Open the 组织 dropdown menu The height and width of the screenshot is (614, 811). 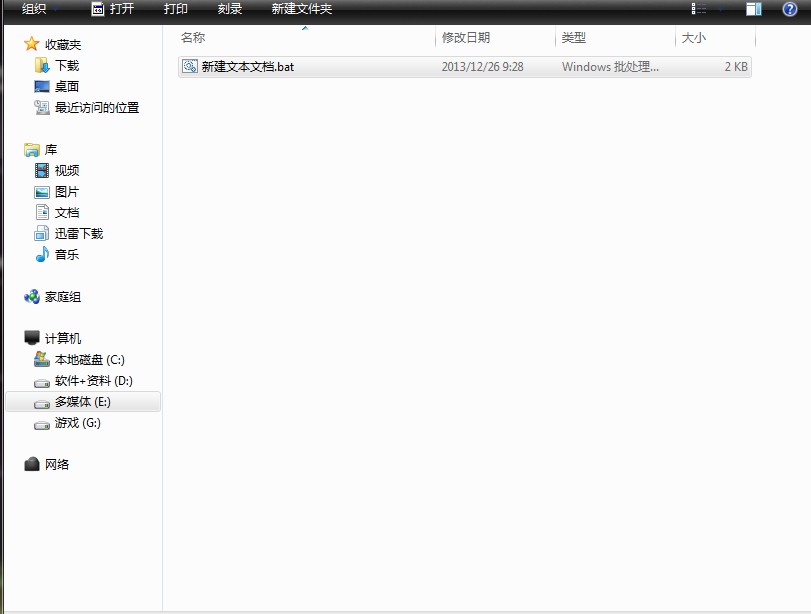tap(38, 9)
